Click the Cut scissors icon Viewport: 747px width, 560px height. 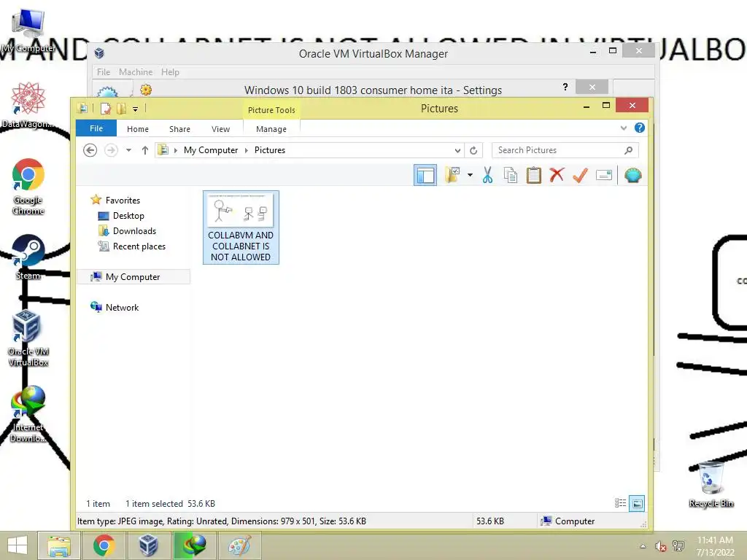tap(487, 175)
